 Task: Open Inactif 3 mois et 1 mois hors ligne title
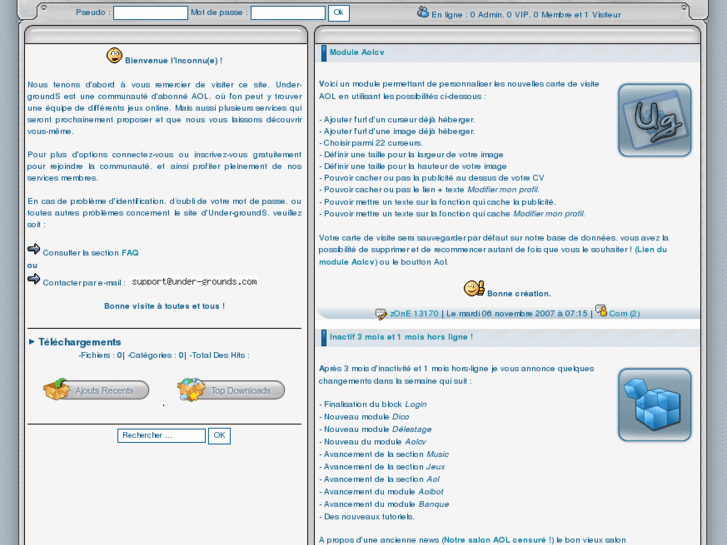(x=401, y=337)
